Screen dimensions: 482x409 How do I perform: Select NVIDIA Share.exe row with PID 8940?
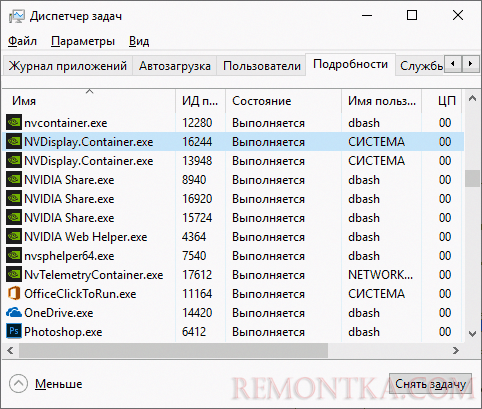pyautogui.click(x=233, y=180)
